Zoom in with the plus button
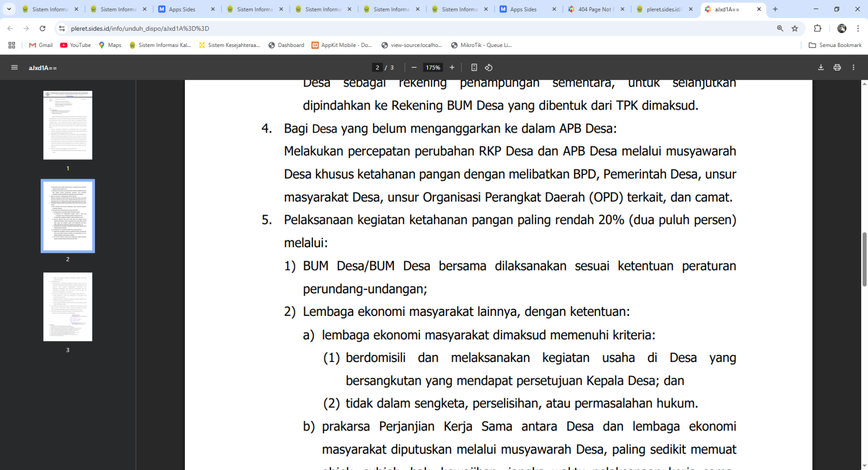 point(452,67)
